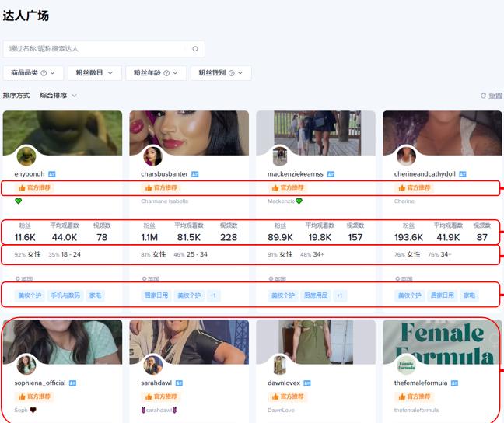This screenshot has height=423, width=504.
Task: Open mackenziekearnss cover image
Action: 316,133
